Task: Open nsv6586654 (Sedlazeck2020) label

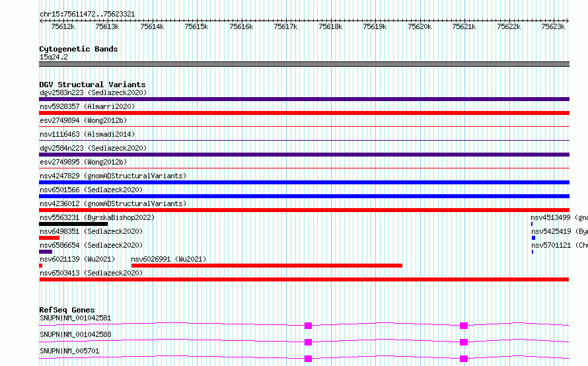Action: (x=91, y=245)
